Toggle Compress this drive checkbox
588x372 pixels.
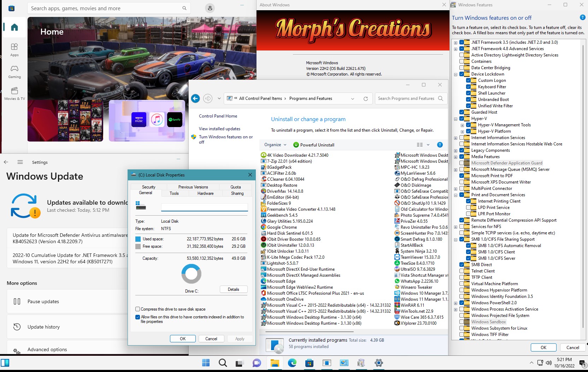[138, 309]
